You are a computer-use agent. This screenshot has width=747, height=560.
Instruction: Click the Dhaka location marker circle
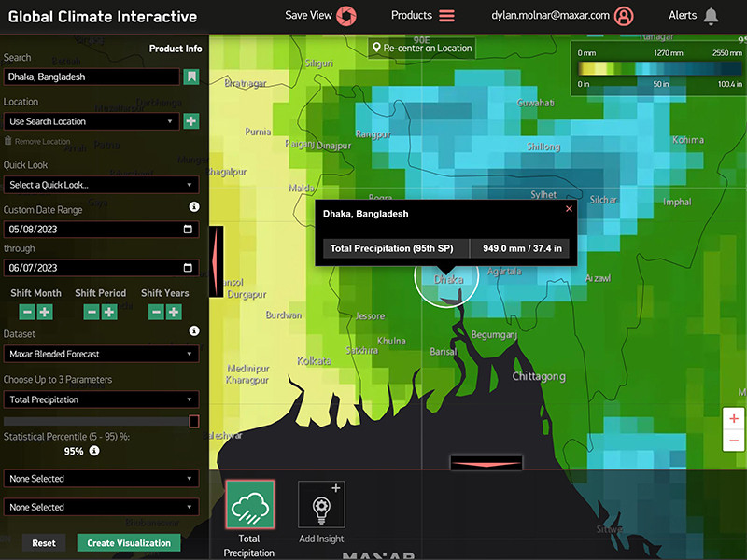(446, 278)
